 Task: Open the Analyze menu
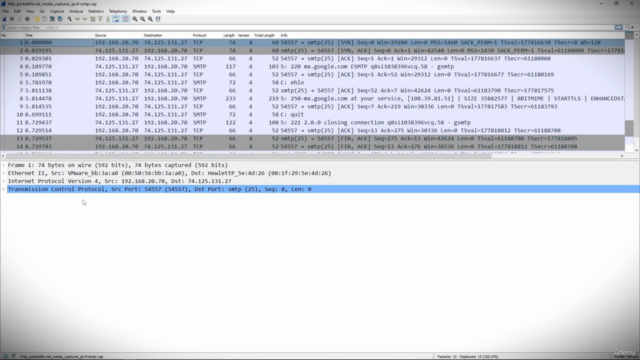pos(76,11)
